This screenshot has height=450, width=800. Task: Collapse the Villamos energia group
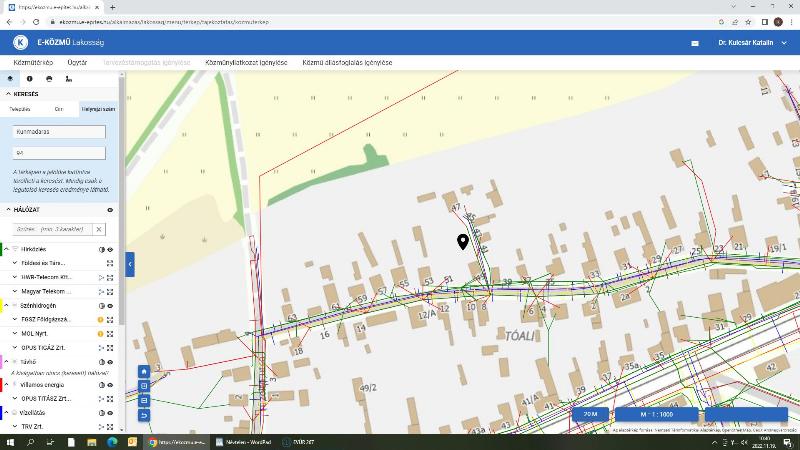(7, 385)
